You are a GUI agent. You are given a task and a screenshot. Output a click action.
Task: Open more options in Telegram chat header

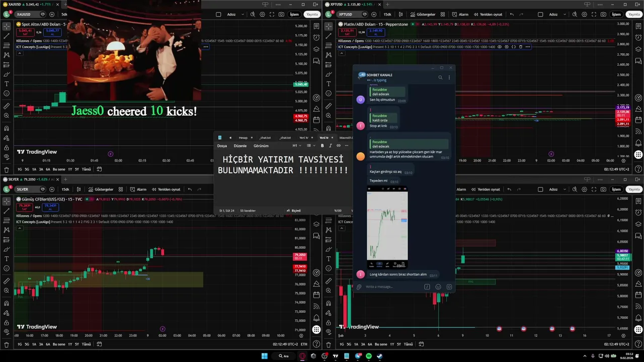tap(449, 77)
